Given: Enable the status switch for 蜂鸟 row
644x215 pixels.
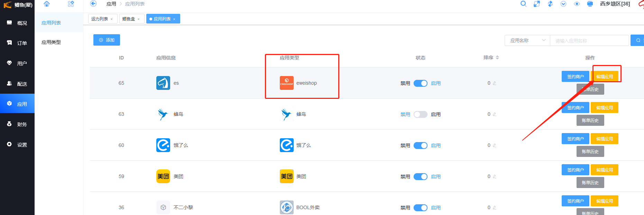Looking at the screenshot, I should pyautogui.click(x=420, y=114).
